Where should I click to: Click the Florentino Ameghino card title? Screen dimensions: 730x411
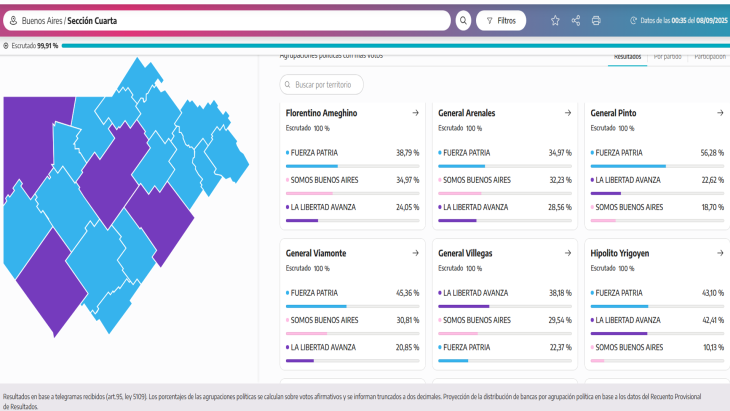click(321, 113)
